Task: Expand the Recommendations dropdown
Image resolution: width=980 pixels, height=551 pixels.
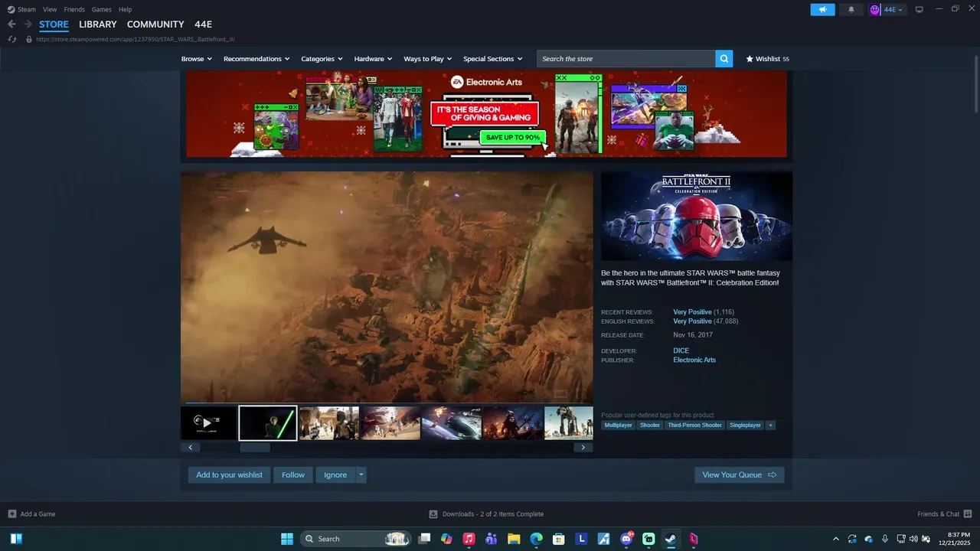Action: pos(256,59)
